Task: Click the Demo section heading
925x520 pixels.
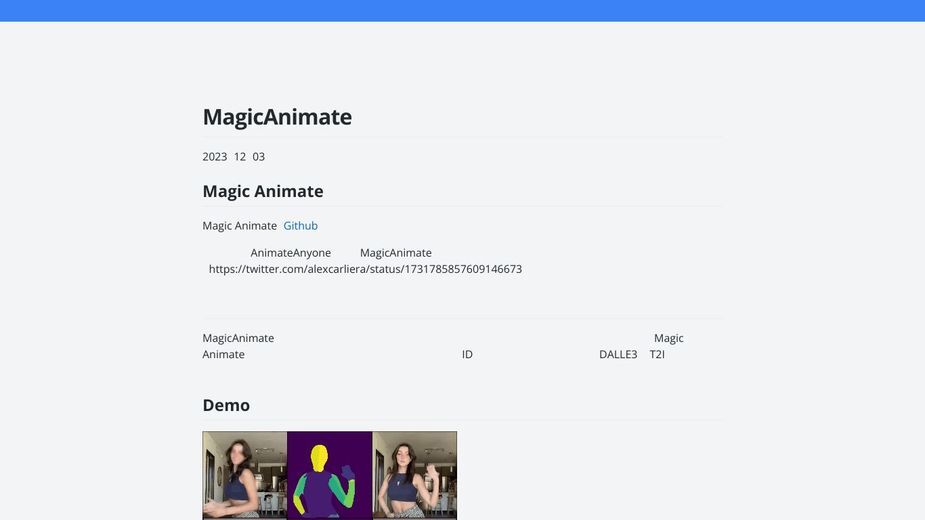Action: (226, 405)
